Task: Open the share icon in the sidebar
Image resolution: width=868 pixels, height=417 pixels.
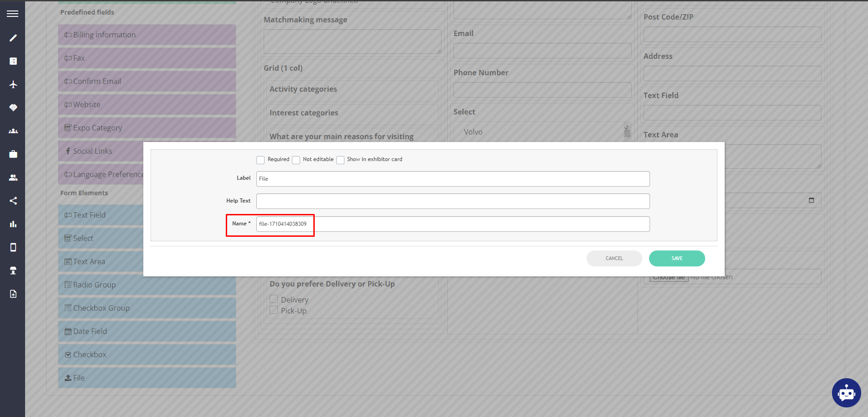Action: pos(13,200)
